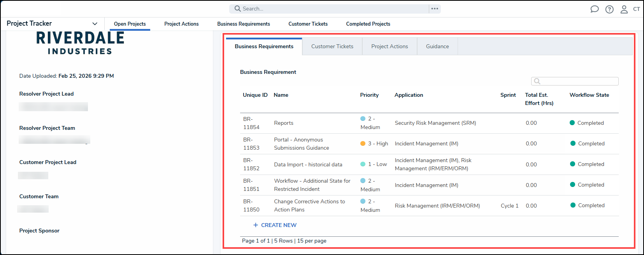Click the orange High priority dot
The width and height of the screenshot is (644, 255).
click(363, 143)
